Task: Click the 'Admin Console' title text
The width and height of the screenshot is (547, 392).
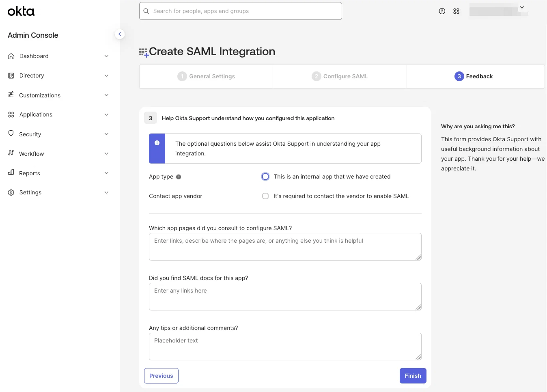Action: point(33,35)
